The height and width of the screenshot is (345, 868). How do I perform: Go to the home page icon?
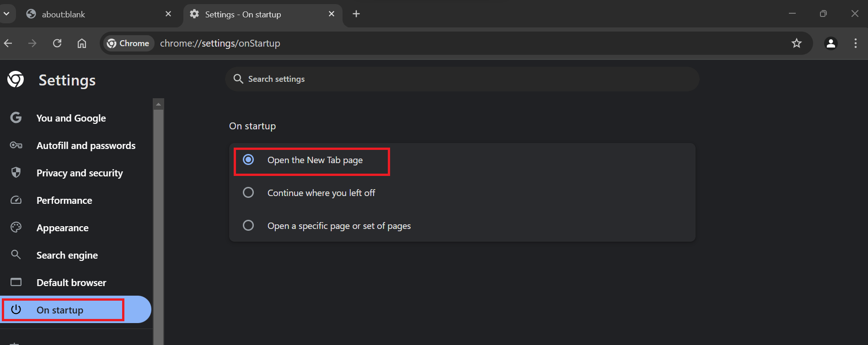[x=82, y=43]
